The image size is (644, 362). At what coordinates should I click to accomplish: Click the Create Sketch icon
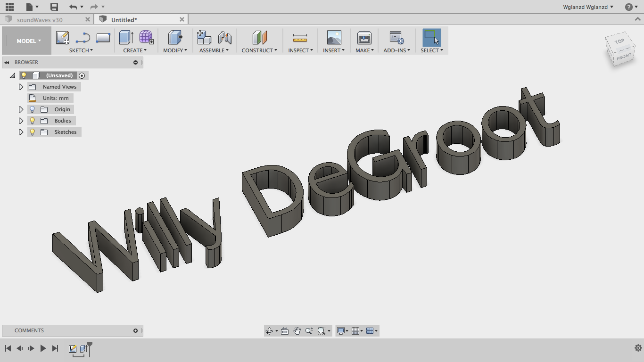(62, 38)
